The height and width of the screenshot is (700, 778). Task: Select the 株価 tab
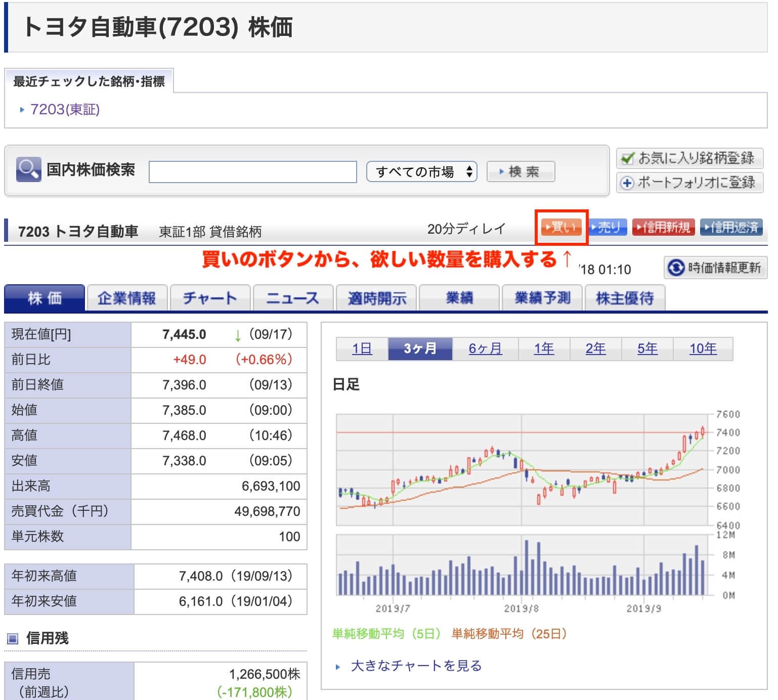[x=45, y=298]
